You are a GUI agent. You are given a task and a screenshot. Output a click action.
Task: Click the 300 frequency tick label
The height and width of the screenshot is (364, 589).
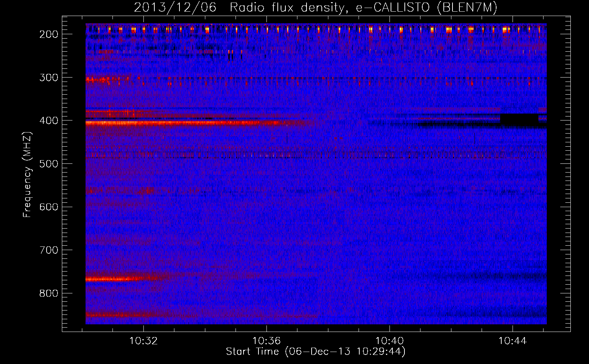tap(48, 78)
